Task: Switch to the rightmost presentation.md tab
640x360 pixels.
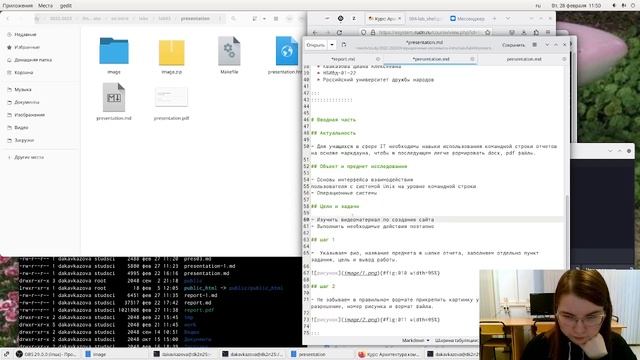Action: pos(524,59)
